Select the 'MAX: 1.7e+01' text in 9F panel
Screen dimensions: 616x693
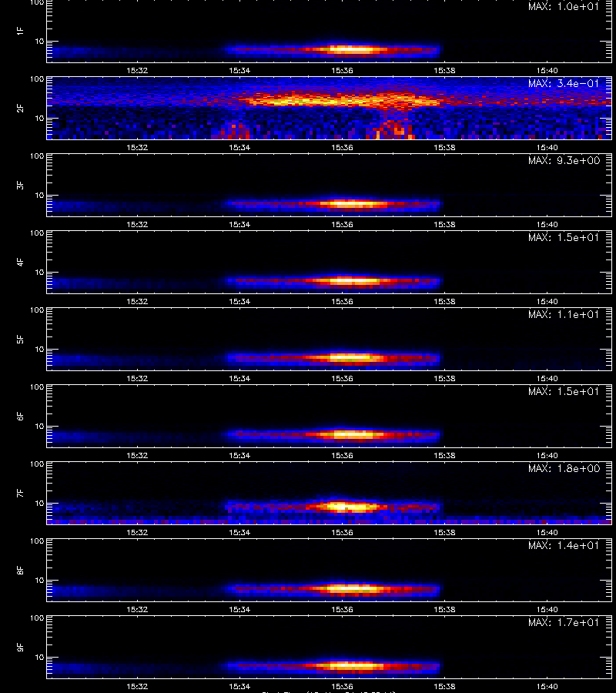pyautogui.click(x=564, y=622)
